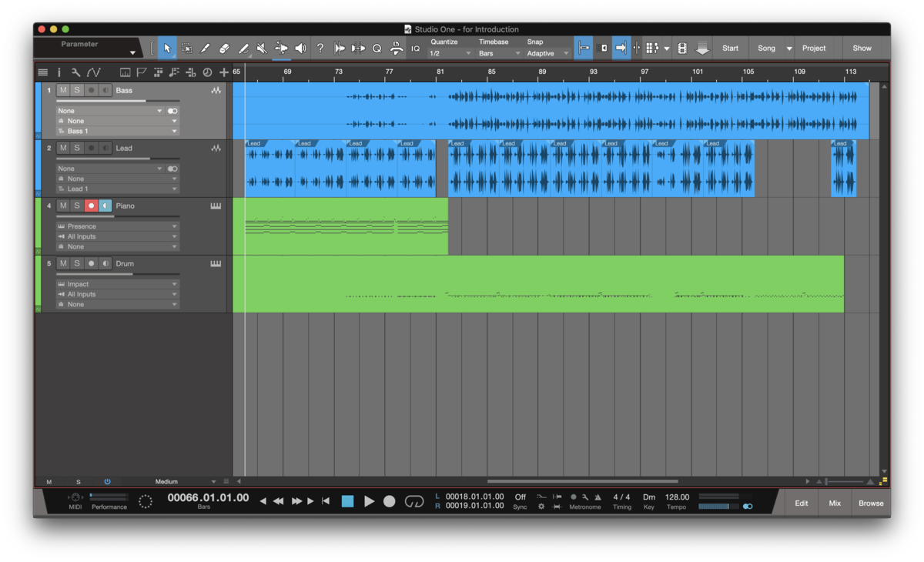The width and height of the screenshot is (924, 562).
Task: Click the return to zero button
Action: point(326,501)
